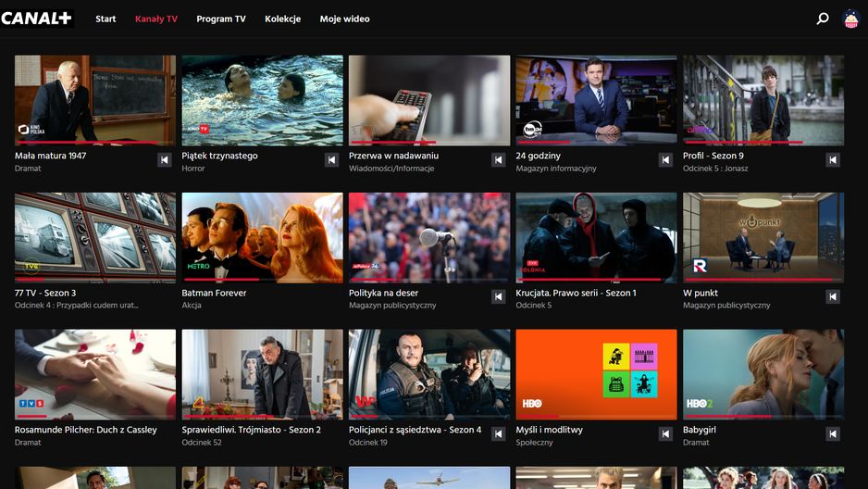Click the title Batman Forever
Viewport: 868px width, 489px height.
(x=215, y=293)
